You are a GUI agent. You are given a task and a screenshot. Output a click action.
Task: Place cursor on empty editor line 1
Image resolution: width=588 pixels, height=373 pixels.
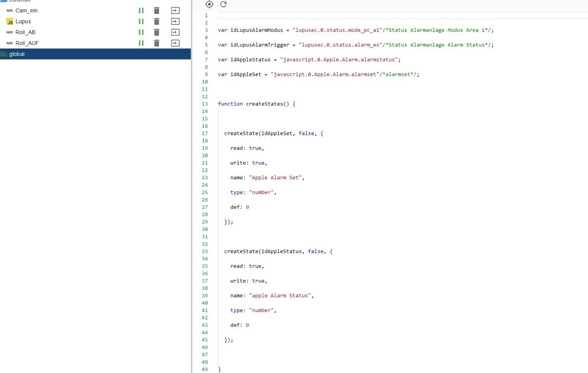[x=403, y=15]
